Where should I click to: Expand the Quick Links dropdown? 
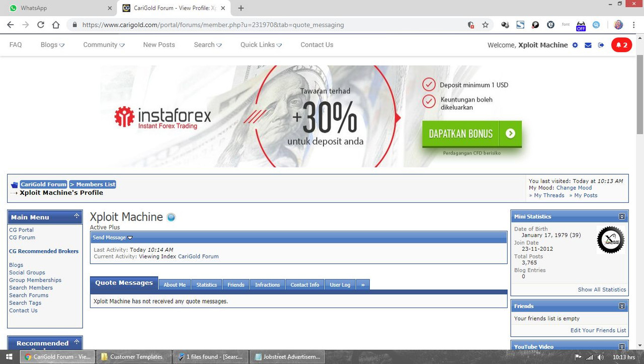(261, 45)
